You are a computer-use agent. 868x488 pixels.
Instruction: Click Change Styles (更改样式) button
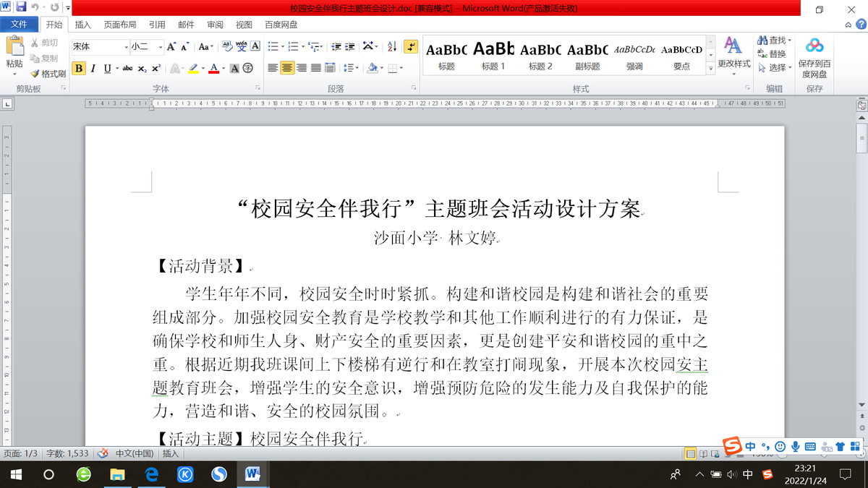pos(733,55)
